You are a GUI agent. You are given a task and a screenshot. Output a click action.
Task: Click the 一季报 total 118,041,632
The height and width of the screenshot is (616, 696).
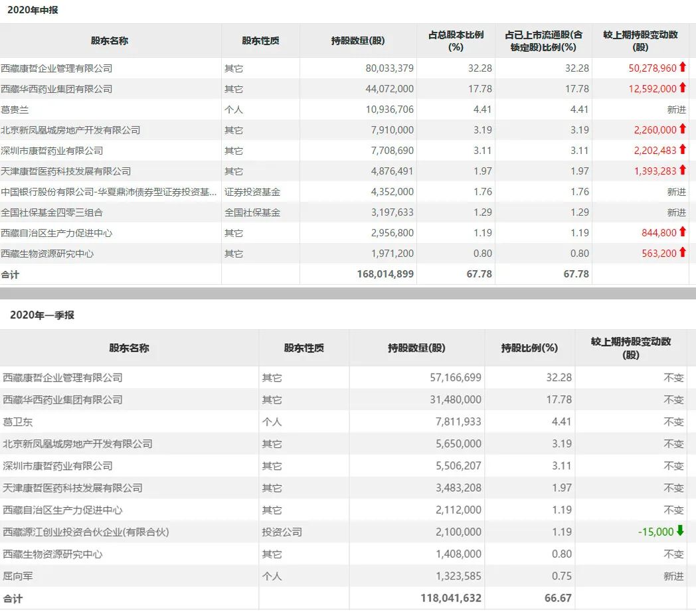point(451,598)
